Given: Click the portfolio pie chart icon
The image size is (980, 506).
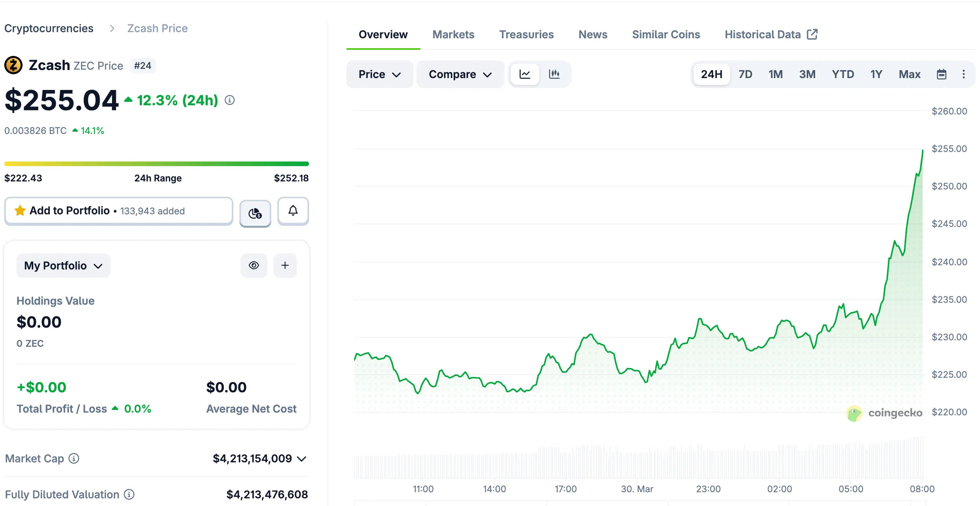Looking at the screenshot, I should [255, 213].
